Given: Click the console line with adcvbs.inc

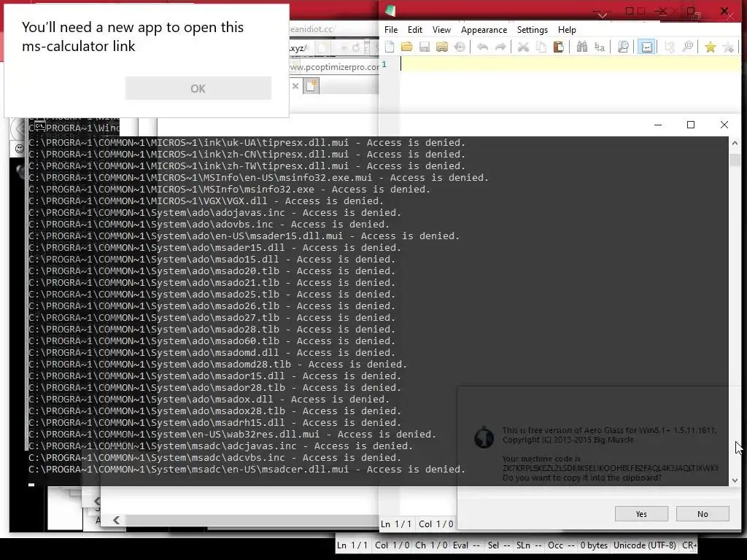Looking at the screenshot, I should [215, 458].
